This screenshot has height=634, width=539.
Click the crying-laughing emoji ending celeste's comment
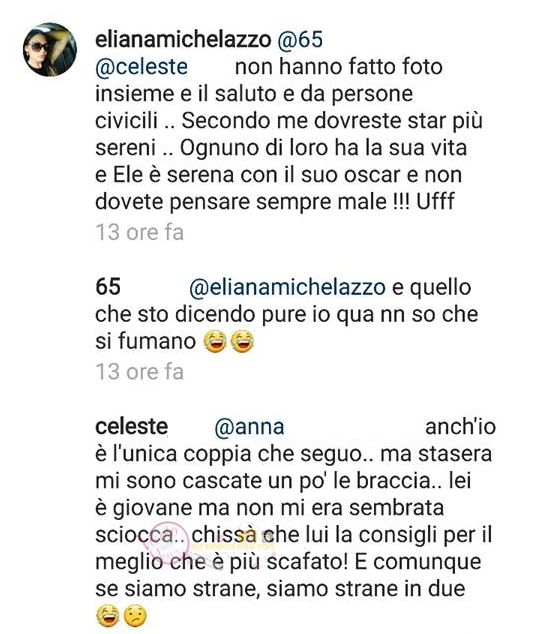coord(108,616)
